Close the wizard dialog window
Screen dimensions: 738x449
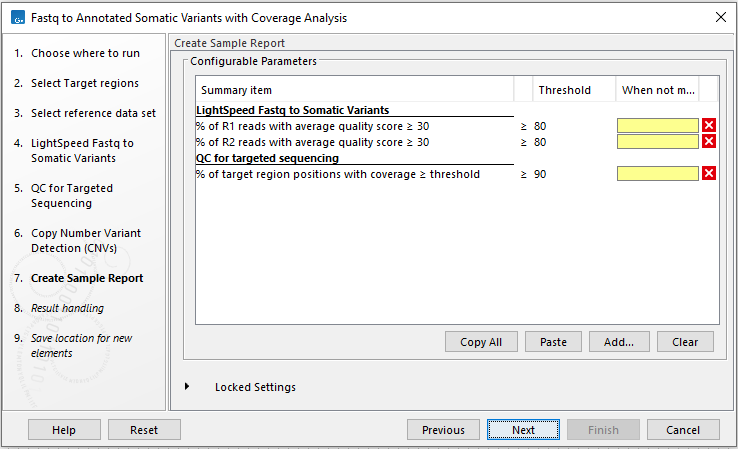tap(721, 17)
